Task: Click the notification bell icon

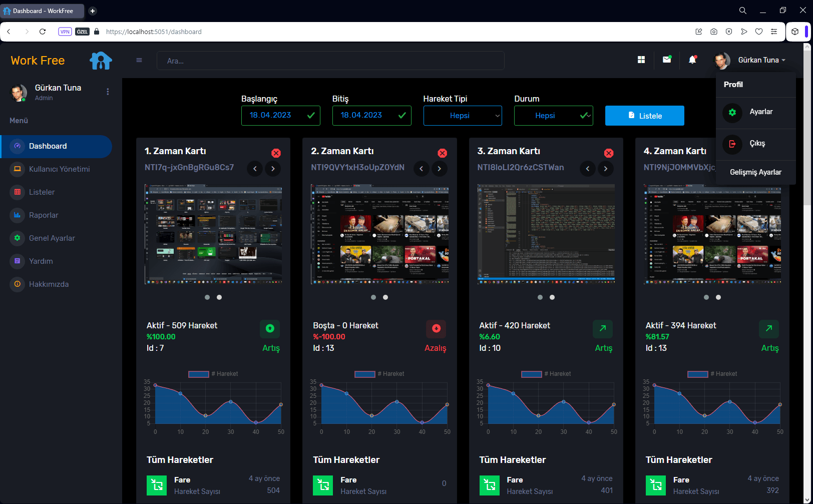Action: (692, 60)
